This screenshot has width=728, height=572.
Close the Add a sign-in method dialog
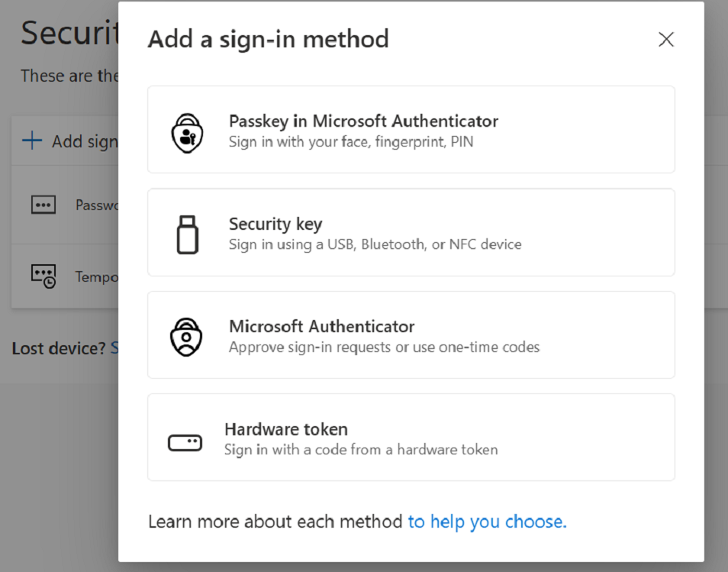click(665, 40)
